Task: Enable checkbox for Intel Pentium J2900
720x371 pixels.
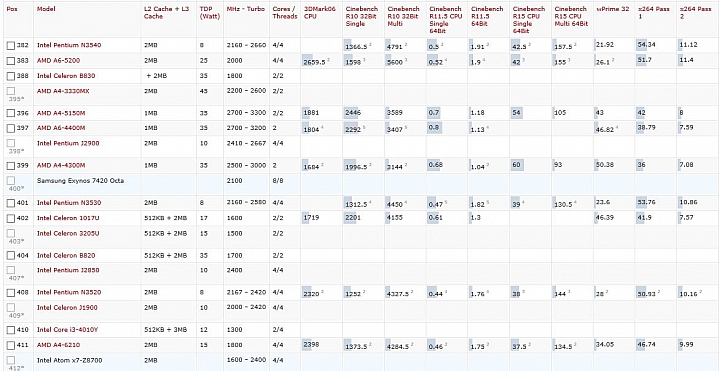Action: pos(11,144)
